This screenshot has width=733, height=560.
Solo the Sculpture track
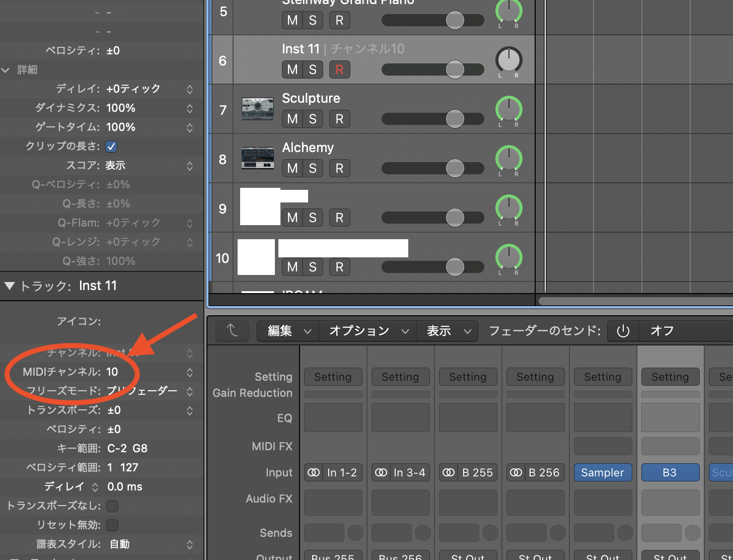point(313,119)
